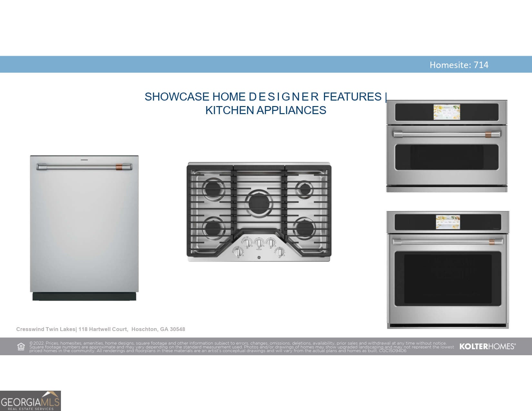Click the far-left cooktop control knob
Screen dimensions: 532x411
point(238,252)
